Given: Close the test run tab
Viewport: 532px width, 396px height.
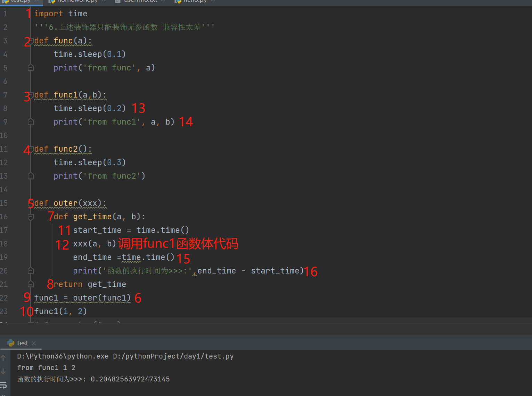Looking at the screenshot, I should [x=34, y=343].
